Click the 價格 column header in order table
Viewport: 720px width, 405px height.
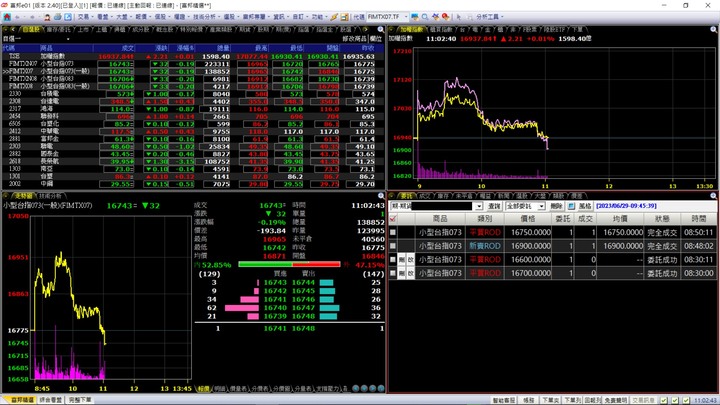click(x=528, y=219)
